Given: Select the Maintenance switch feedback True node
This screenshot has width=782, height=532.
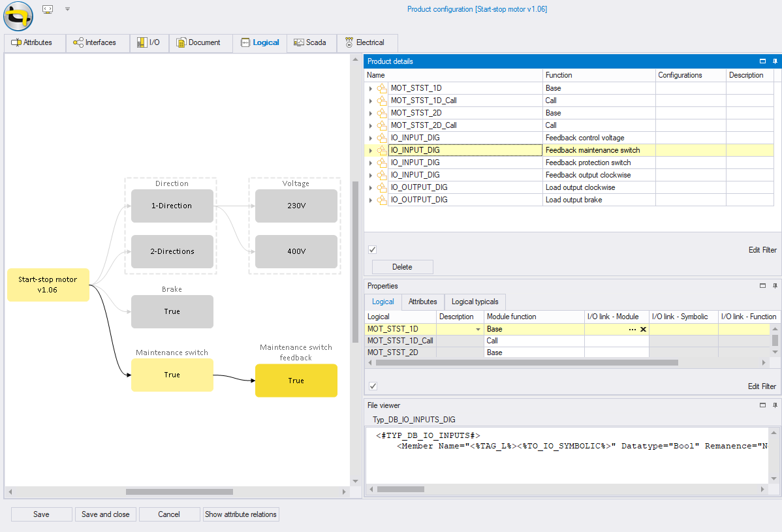Looking at the screenshot, I should [296, 381].
